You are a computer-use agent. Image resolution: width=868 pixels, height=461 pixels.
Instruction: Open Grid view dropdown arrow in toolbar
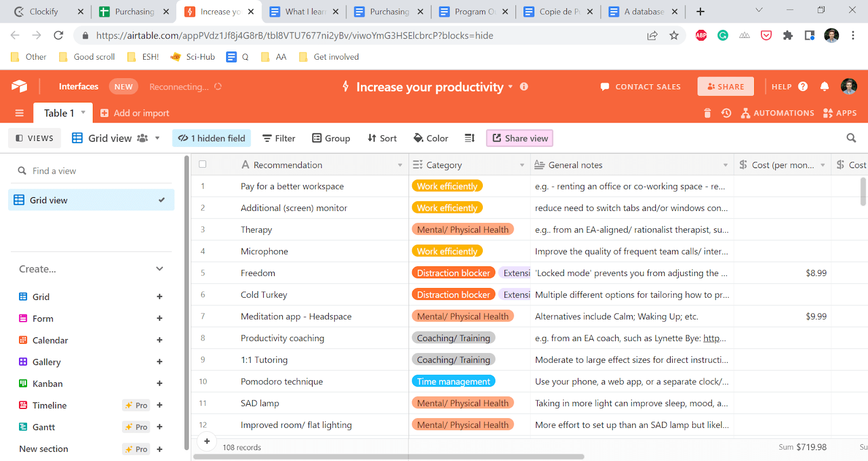(x=157, y=138)
